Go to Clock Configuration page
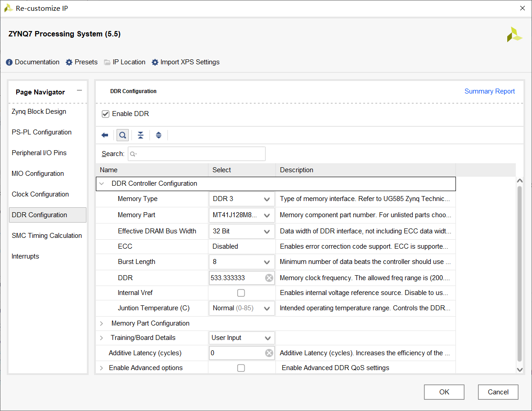Image resolution: width=532 pixels, height=411 pixels. pyautogui.click(x=41, y=194)
